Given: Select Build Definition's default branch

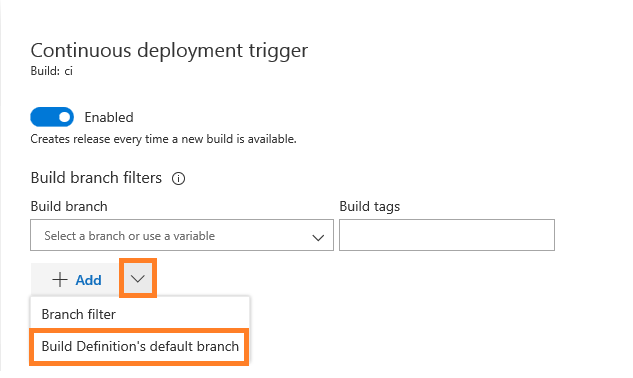Looking at the screenshot, I should pos(140,346).
